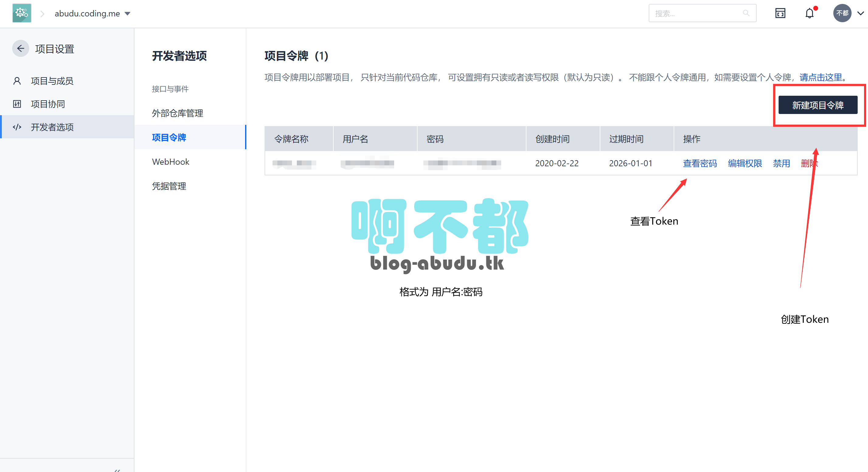Click the project gear logo icon
This screenshot has width=868, height=472.
click(22, 13)
